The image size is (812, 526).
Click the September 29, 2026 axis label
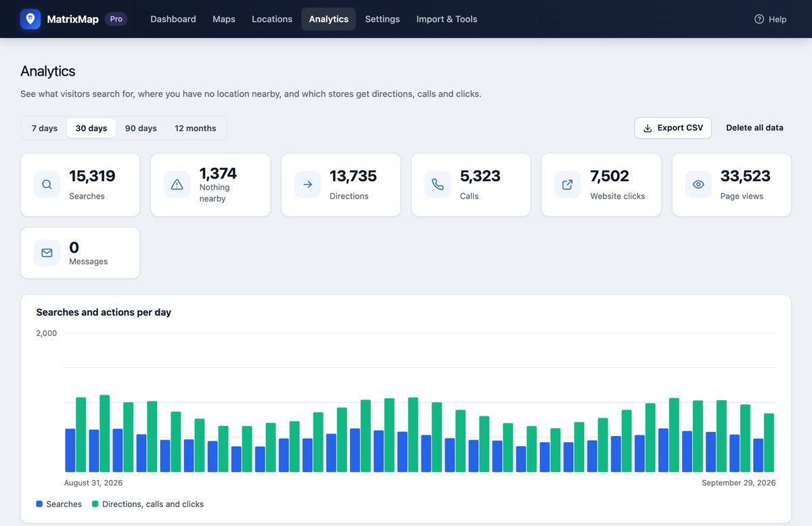pos(739,483)
